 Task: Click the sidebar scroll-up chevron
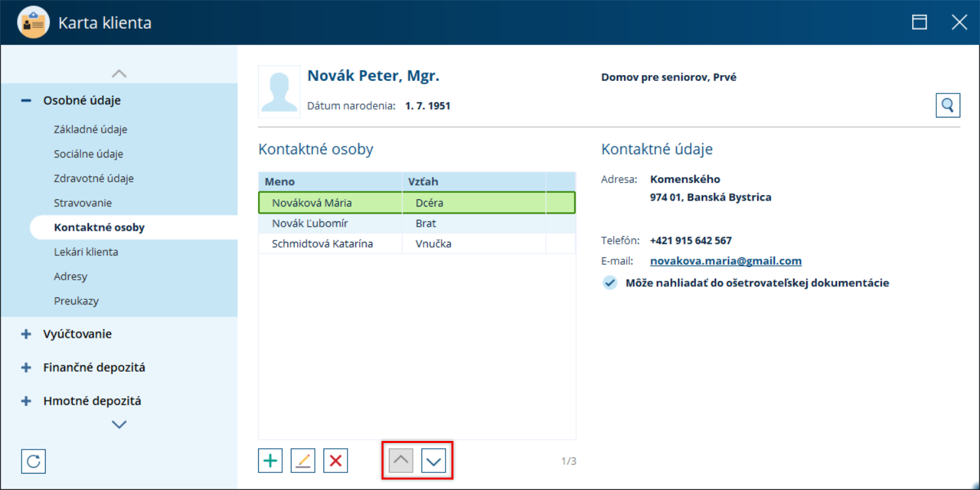[x=119, y=73]
